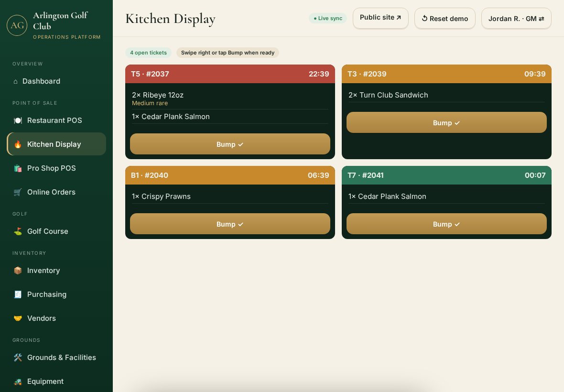This screenshot has width=564, height=392.
Task: Open Dashboard from the sidebar
Action: pyautogui.click(x=56, y=81)
